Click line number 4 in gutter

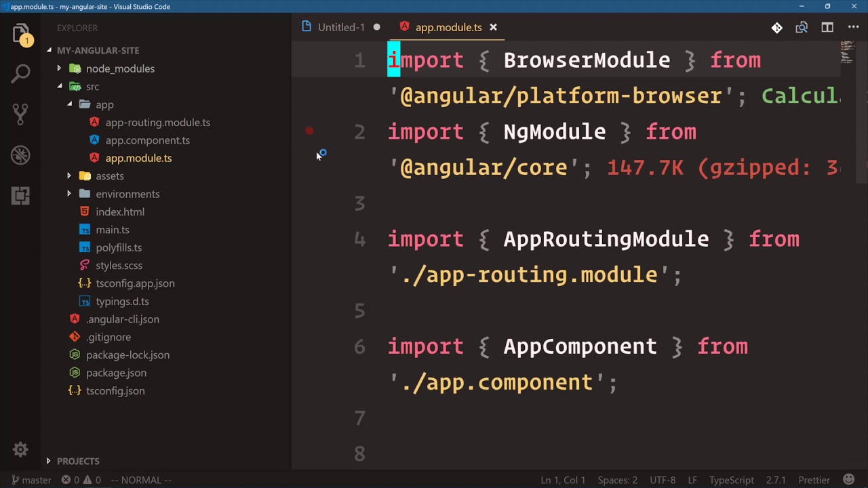click(x=359, y=239)
